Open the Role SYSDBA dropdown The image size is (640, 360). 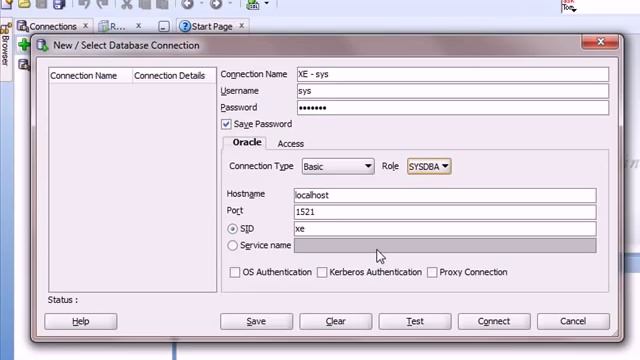(x=429, y=167)
